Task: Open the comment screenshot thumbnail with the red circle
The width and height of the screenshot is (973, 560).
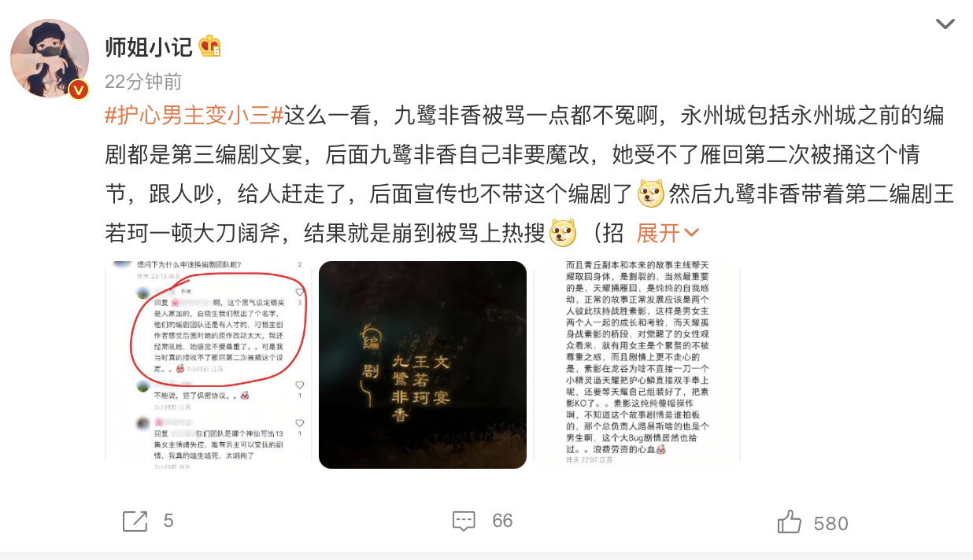Action: pyautogui.click(x=209, y=365)
